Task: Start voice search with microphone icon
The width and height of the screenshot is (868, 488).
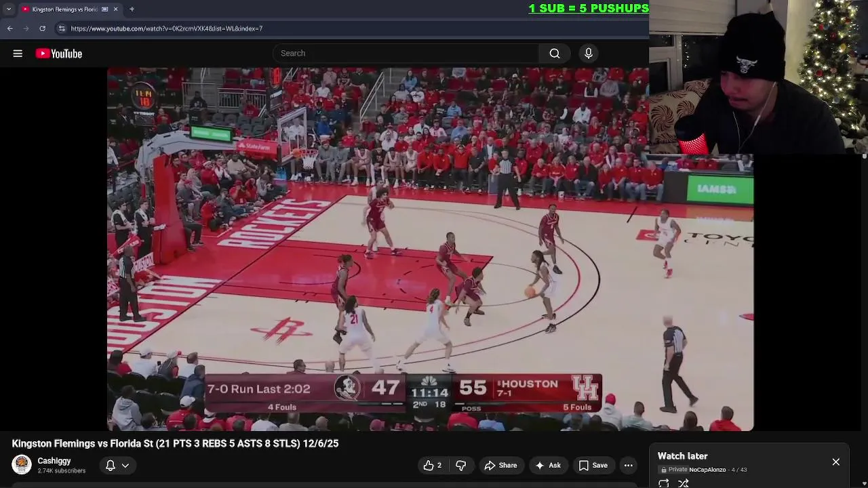Action: point(589,54)
